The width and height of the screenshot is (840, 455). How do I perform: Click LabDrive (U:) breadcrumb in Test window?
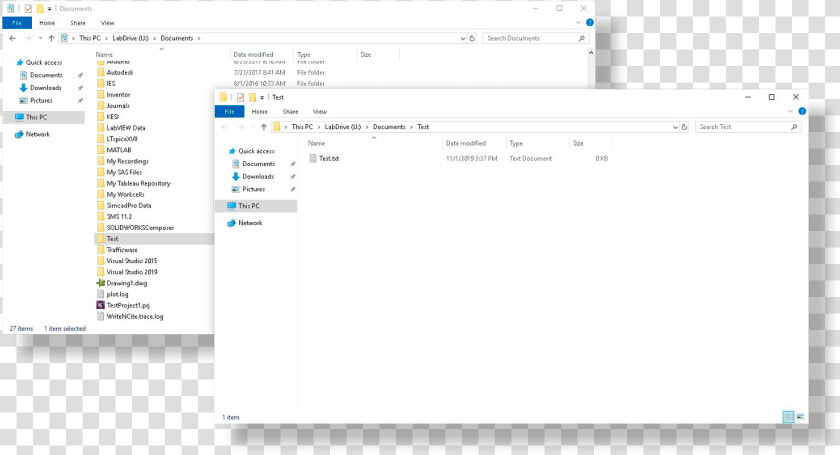[343, 127]
